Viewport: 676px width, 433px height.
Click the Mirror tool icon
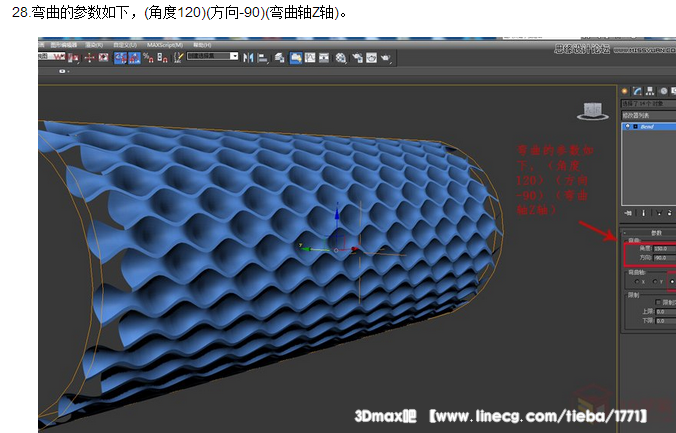pyautogui.click(x=248, y=57)
